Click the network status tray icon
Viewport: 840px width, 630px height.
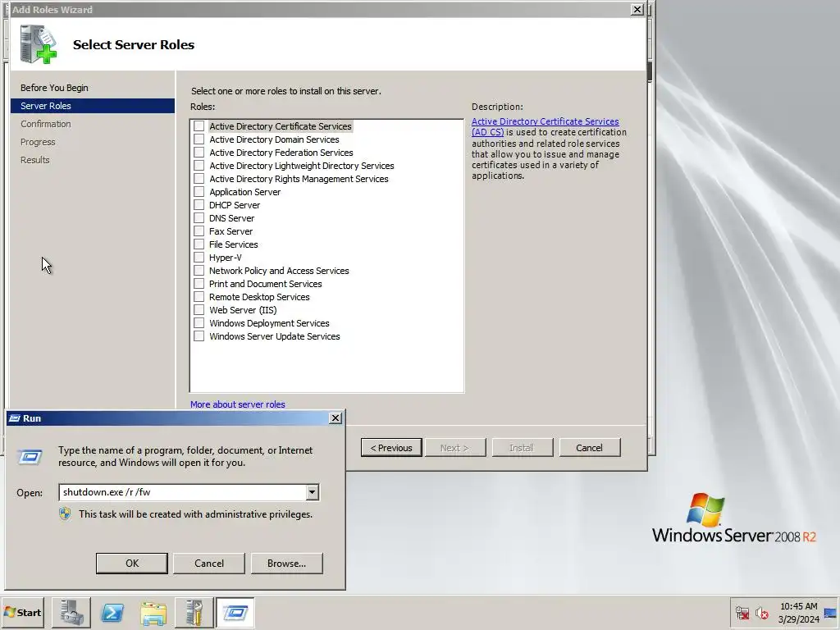coord(742,613)
